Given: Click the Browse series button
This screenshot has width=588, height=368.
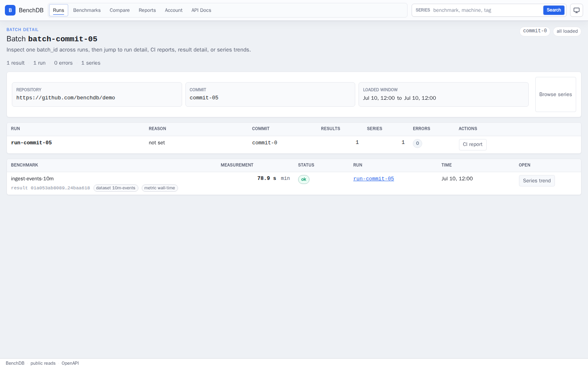Looking at the screenshot, I should click(556, 94).
